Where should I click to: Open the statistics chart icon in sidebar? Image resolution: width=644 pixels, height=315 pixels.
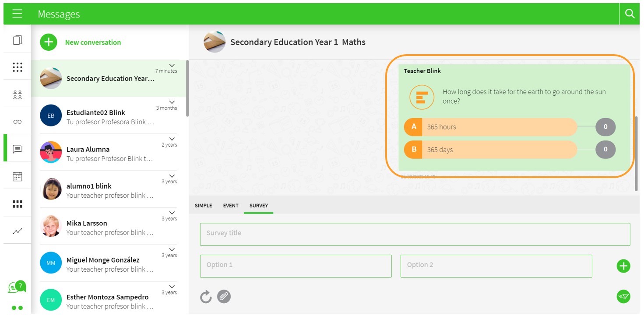[x=18, y=231]
